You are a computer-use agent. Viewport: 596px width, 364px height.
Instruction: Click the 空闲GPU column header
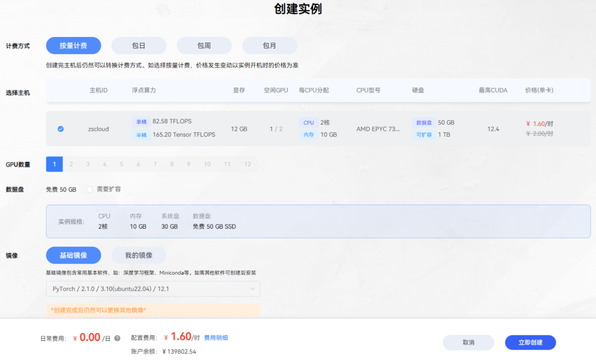276,90
